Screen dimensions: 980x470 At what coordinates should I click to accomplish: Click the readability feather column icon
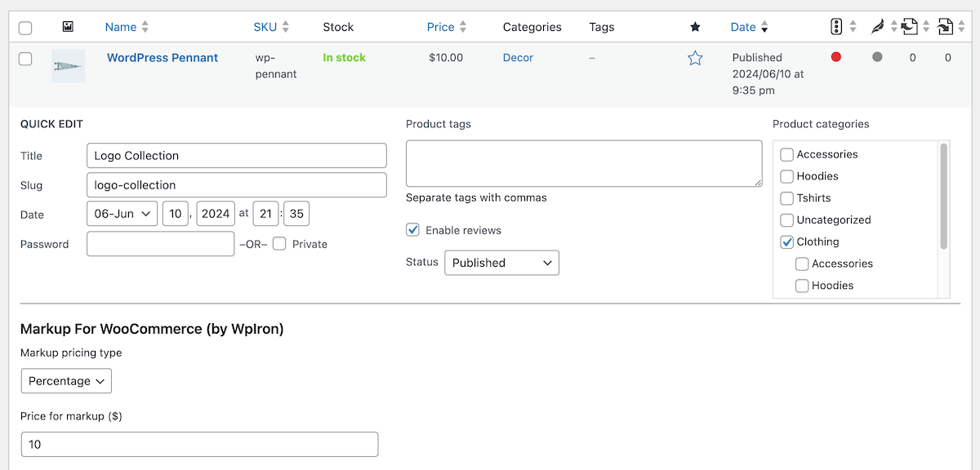click(877, 27)
